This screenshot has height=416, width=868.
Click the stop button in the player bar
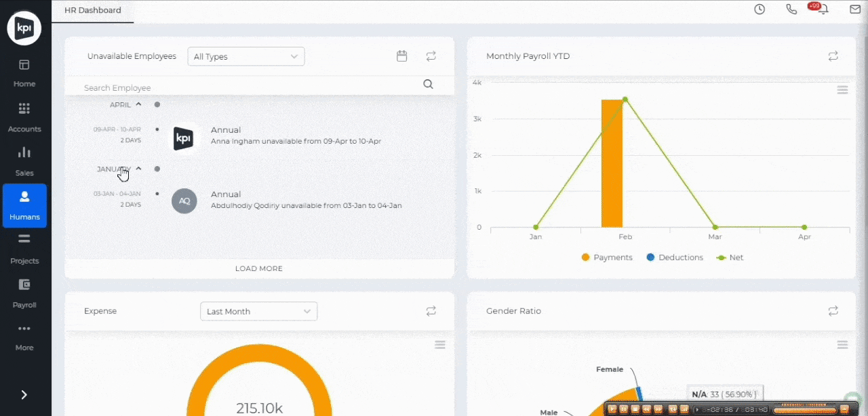(635, 409)
